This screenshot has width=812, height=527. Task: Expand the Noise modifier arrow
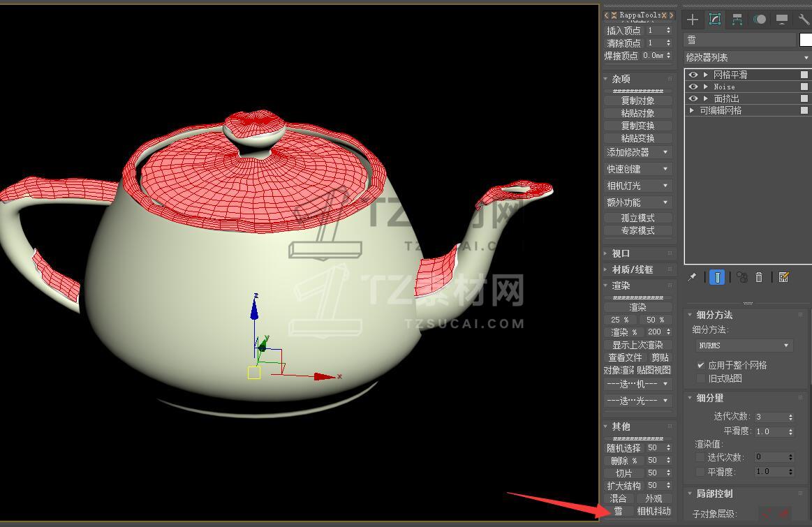(x=705, y=87)
